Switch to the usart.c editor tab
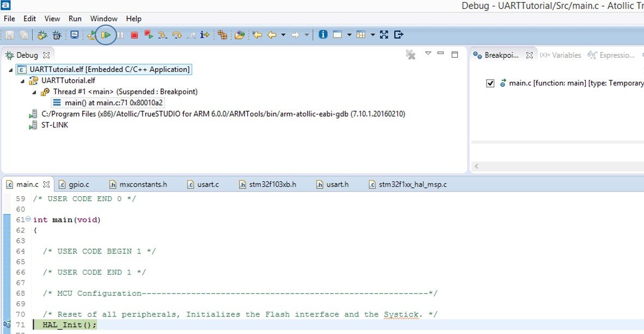This screenshot has width=644, height=334. point(203,185)
